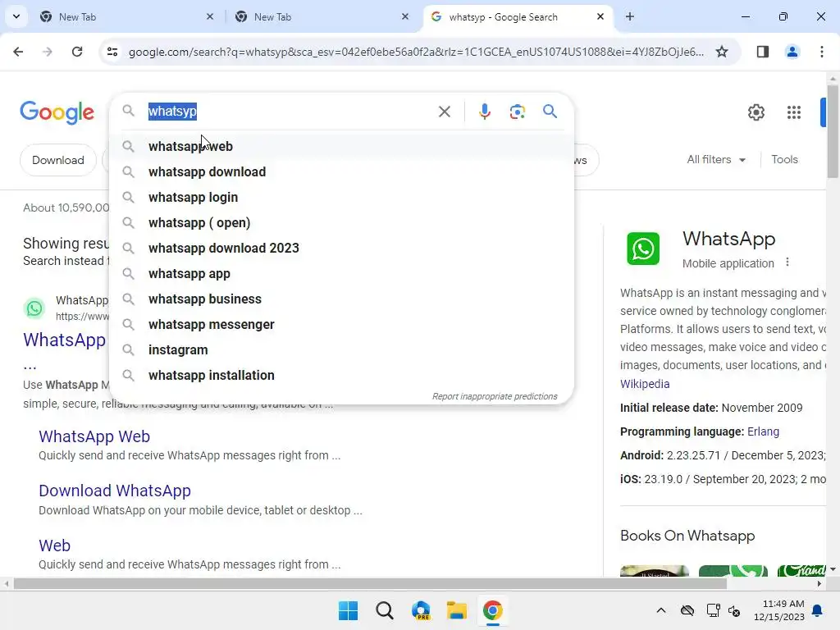840x630 pixels.
Task: Open Chrome three-dot menu
Action: tap(822, 52)
